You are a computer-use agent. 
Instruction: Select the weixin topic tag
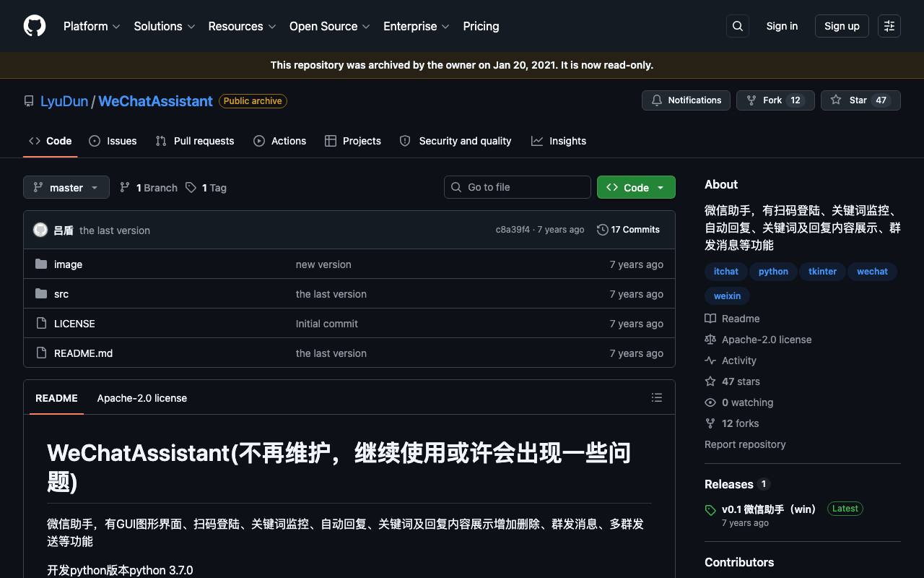pos(727,296)
